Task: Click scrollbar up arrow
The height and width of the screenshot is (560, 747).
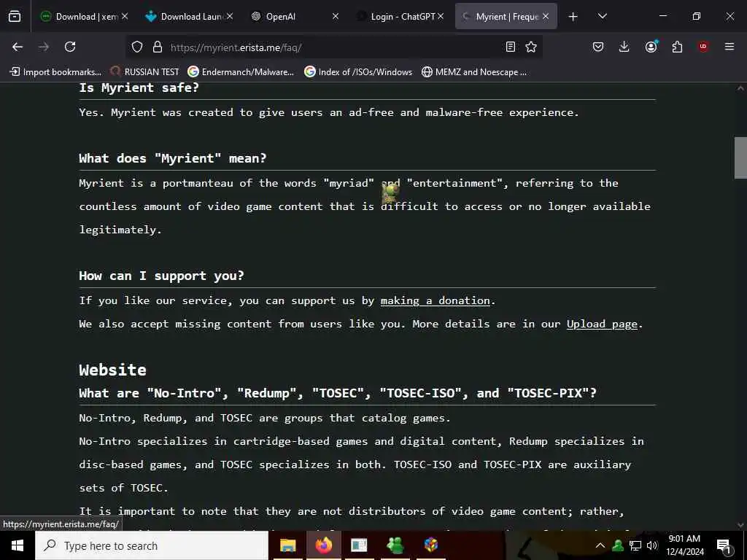Action: (740, 88)
